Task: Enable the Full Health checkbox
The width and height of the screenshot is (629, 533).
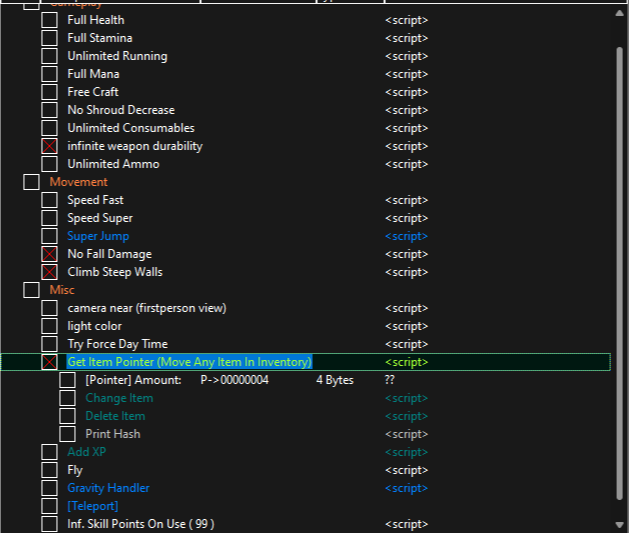Action: [x=49, y=20]
